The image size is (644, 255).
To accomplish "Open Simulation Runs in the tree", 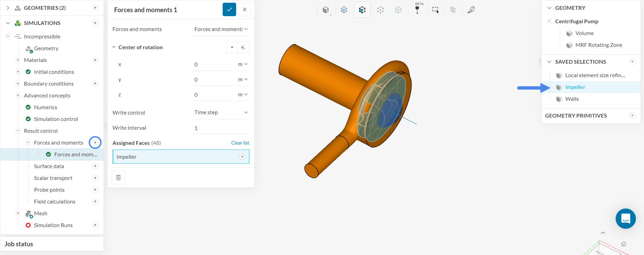I will click(53, 225).
